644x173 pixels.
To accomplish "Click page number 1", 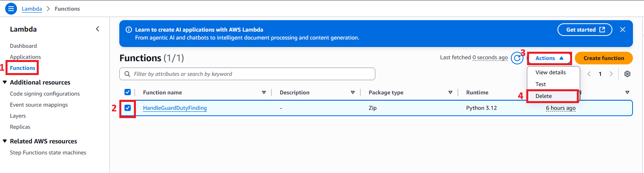I will 600,74.
